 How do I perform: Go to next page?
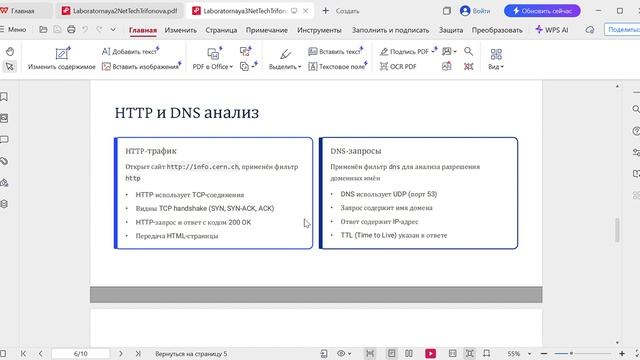[121, 353]
